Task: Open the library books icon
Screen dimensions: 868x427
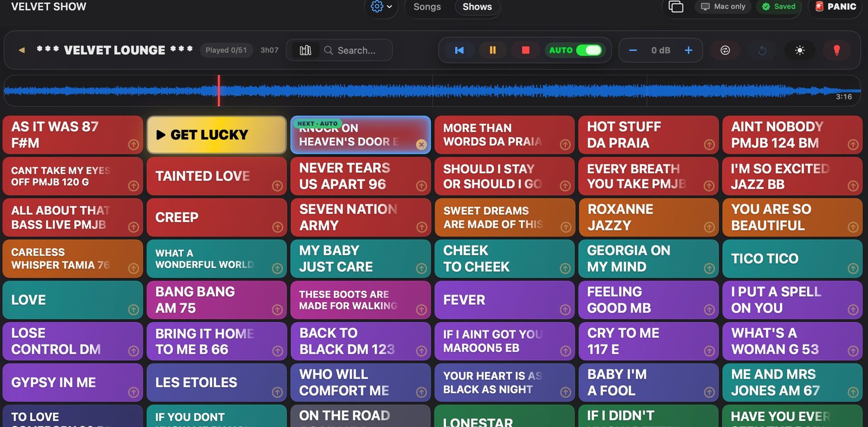Action: pos(305,50)
